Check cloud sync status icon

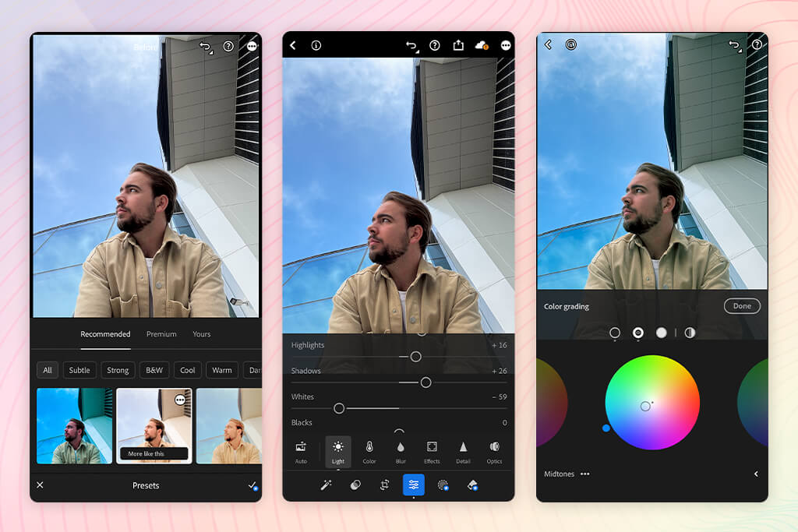click(x=482, y=45)
